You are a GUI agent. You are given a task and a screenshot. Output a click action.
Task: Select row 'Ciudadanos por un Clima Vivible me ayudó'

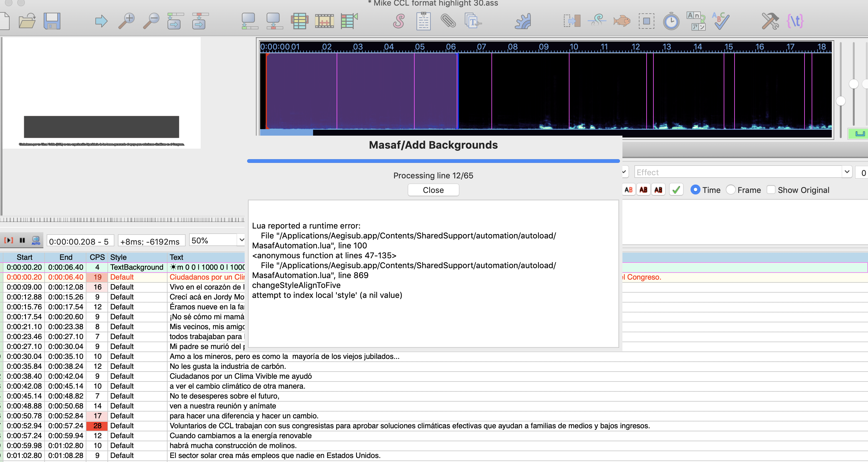(x=434, y=376)
